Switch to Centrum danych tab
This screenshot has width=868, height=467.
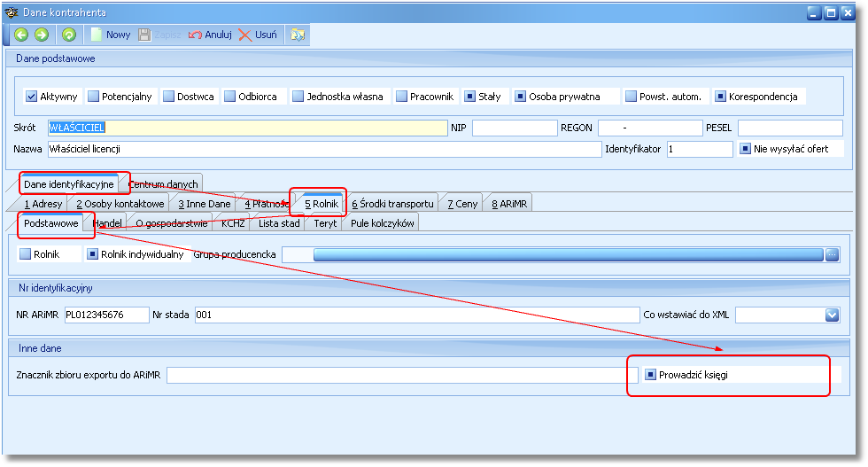[x=163, y=184]
